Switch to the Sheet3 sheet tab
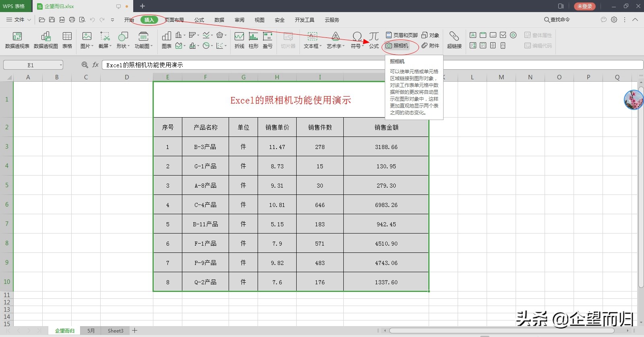 click(x=116, y=331)
